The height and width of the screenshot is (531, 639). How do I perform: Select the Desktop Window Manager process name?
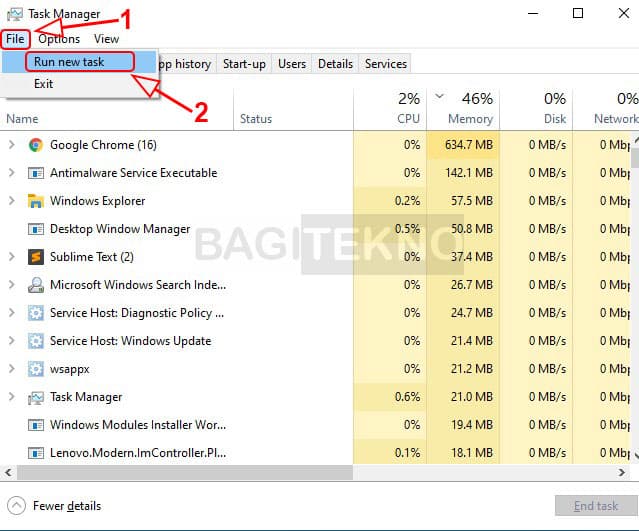[120, 229]
